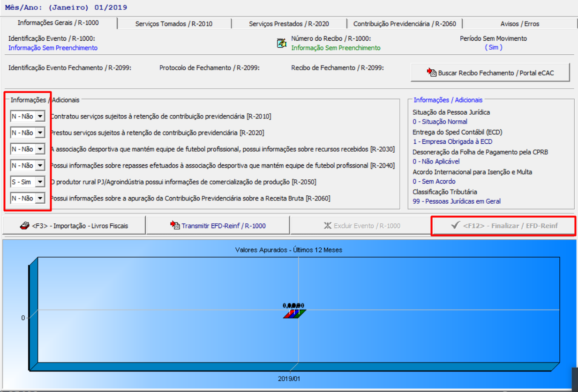Viewport: 578px width, 392px height.
Task: Switch to Serviços Tomados / R-2010 tab
Action: click(174, 23)
